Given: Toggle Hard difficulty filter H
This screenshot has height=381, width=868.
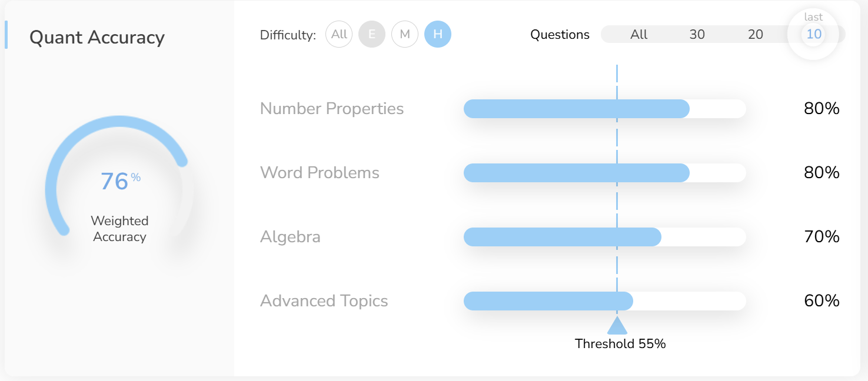Looking at the screenshot, I should coord(438,34).
